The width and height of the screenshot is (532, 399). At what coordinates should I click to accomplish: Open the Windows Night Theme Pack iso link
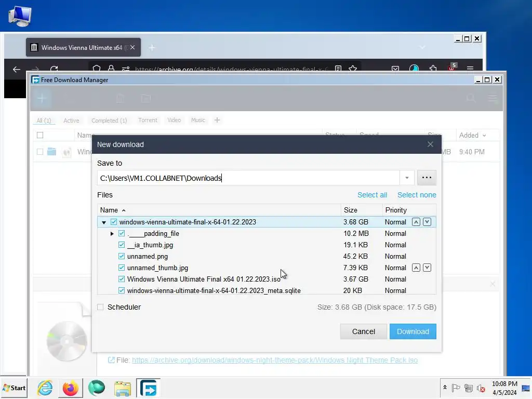[274, 360]
